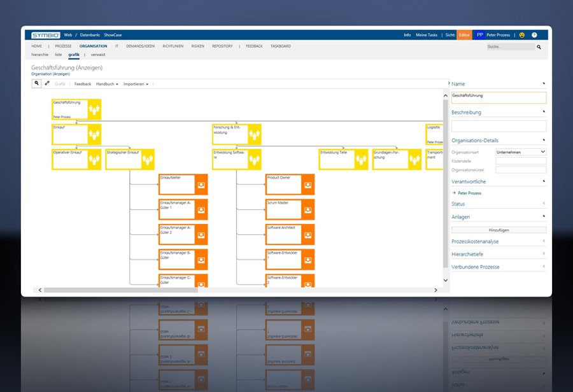Click role icon on Einkaufsmanager B-Güter
Viewport: 573px width, 392px height.
[201, 260]
